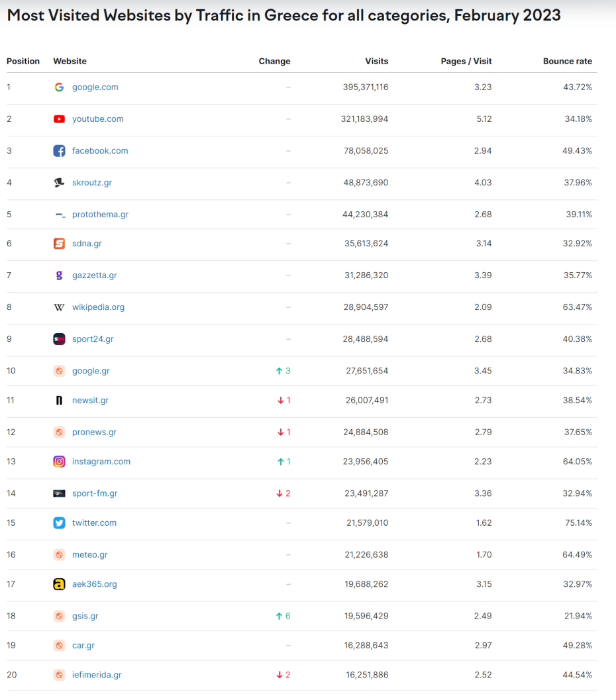Click the placeholder icon beside meteo.gr
Image resolution: width=616 pixels, height=700 pixels.
pyautogui.click(x=59, y=555)
